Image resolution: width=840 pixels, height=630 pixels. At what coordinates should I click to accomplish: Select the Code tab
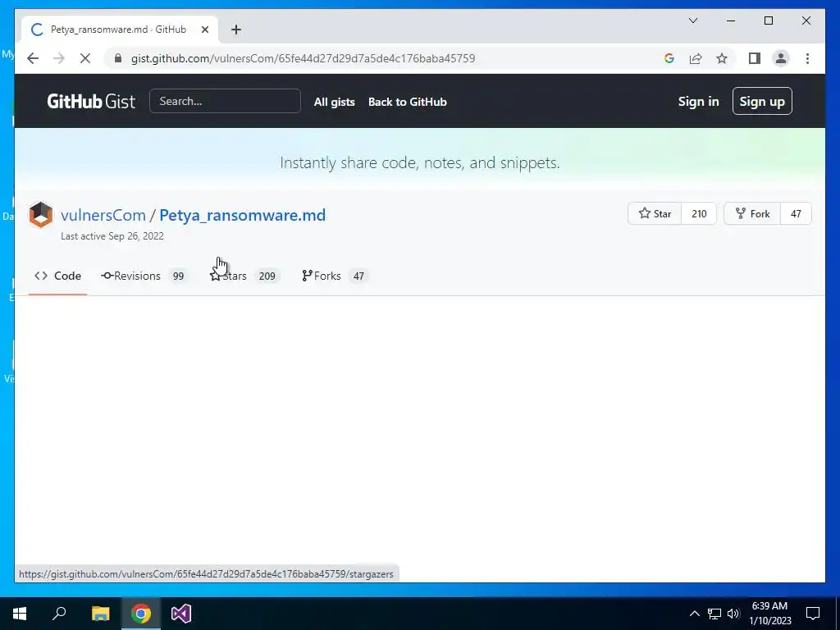click(x=58, y=276)
